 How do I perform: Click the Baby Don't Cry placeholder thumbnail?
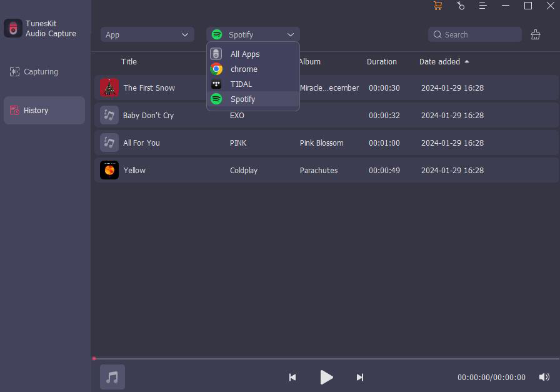tap(109, 115)
